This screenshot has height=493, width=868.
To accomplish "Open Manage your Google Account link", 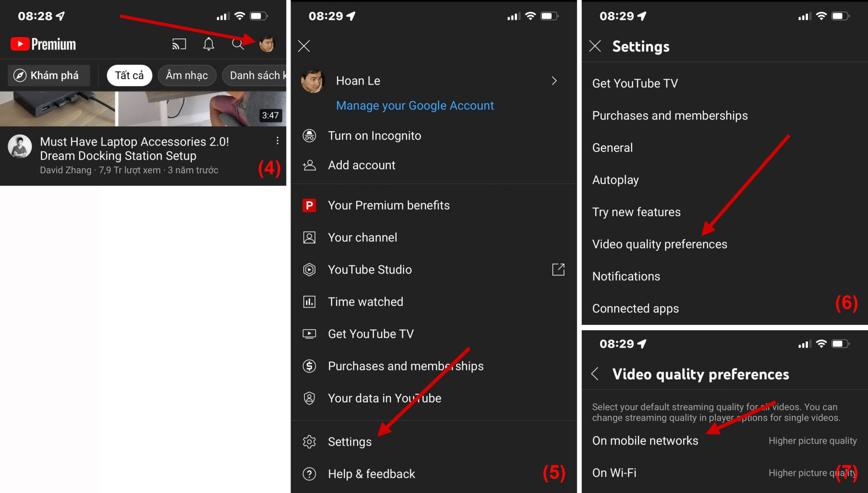I will 415,105.
